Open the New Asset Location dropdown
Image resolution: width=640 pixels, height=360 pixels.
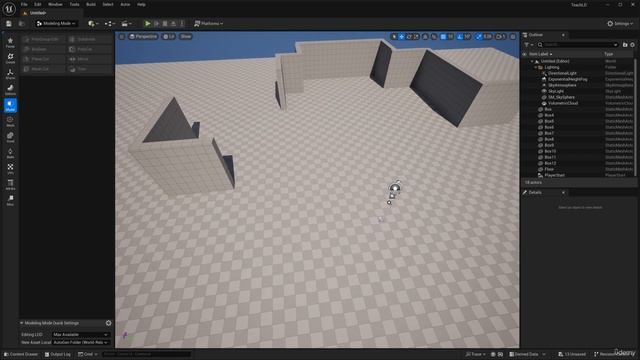tap(80, 342)
